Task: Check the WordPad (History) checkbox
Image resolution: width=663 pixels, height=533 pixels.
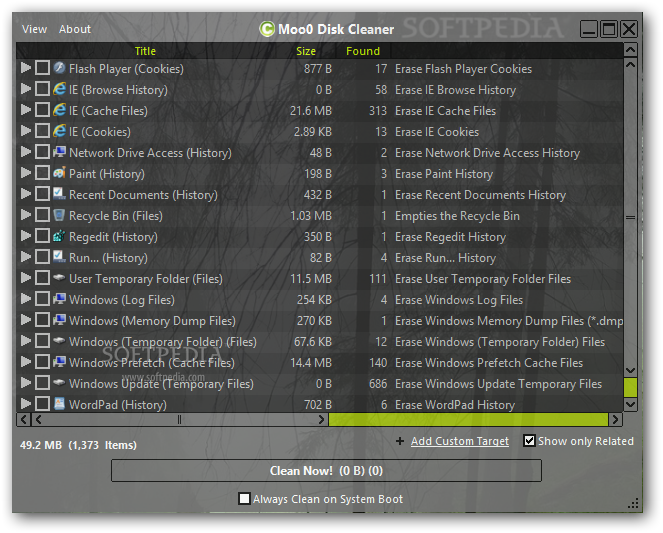Action: 42,404
